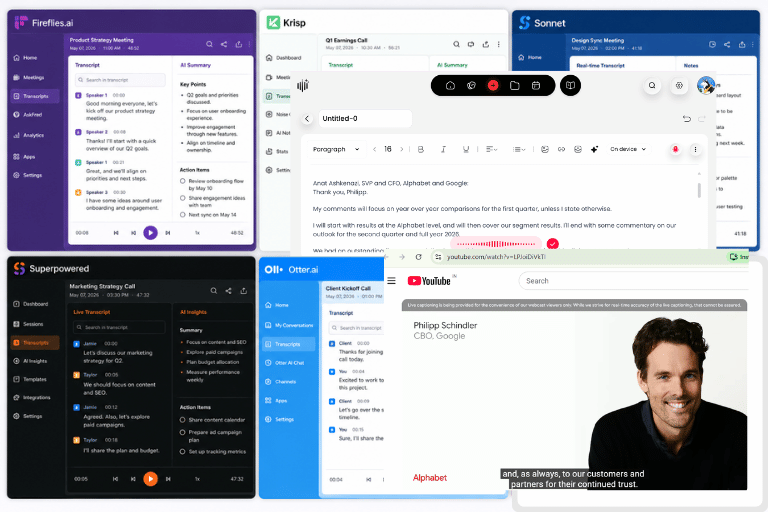Select the Notes tab in Sonnet
Viewport: 768px width, 512px height.
(691, 65)
